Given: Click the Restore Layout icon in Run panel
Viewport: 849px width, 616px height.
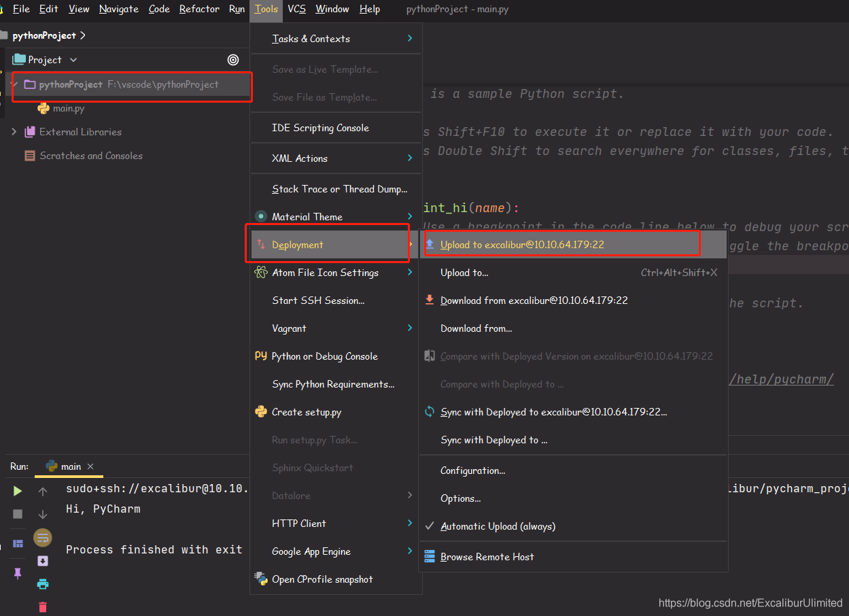Looking at the screenshot, I should pyautogui.click(x=18, y=543).
